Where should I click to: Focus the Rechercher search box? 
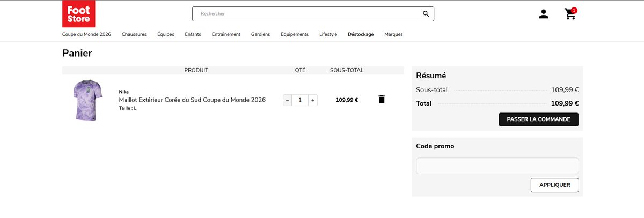[313, 14]
